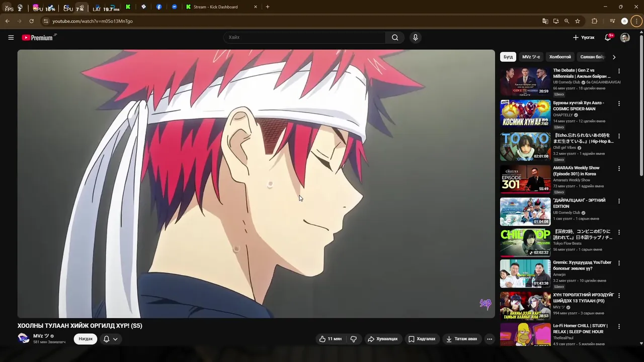Open the Lo-Fi Homer CHILL video title
This screenshot has width=644, height=362.
click(580, 329)
